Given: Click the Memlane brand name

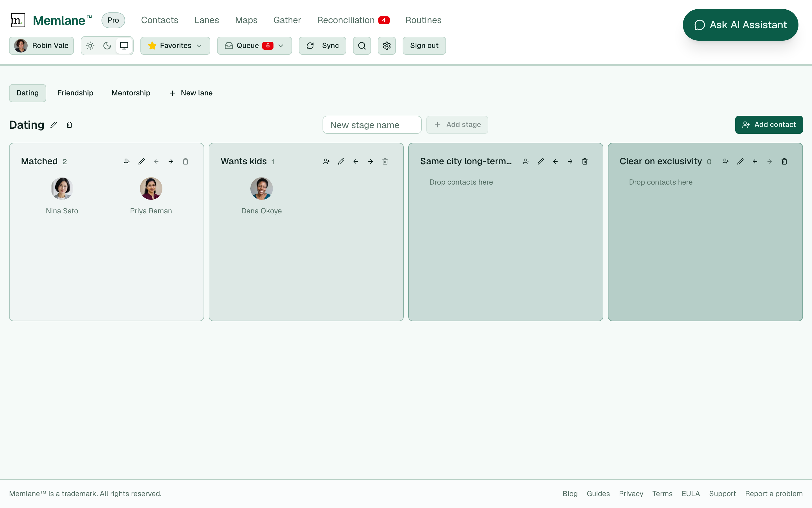Looking at the screenshot, I should [x=62, y=20].
